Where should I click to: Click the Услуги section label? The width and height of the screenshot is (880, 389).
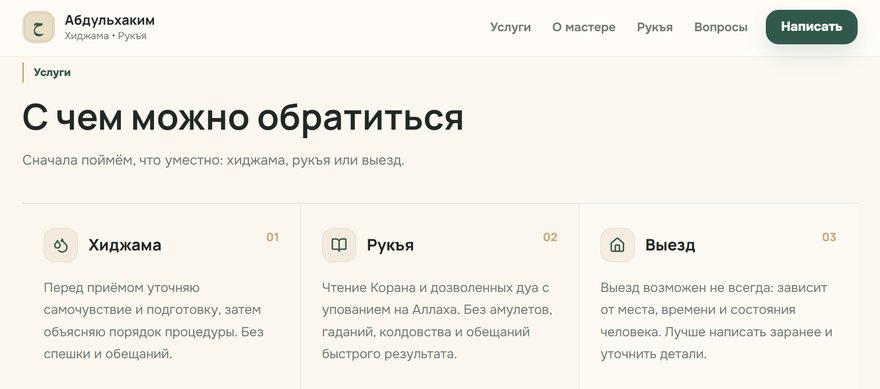click(x=52, y=72)
